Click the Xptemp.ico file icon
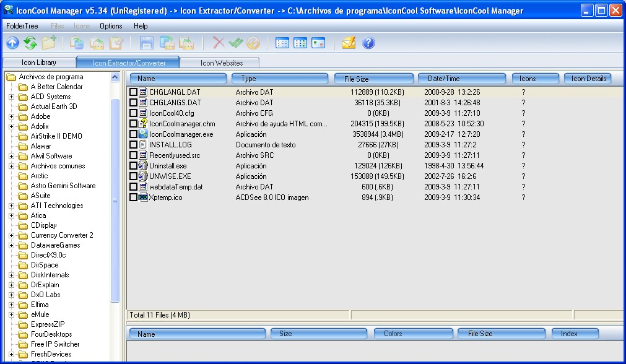 [x=143, y=197]
